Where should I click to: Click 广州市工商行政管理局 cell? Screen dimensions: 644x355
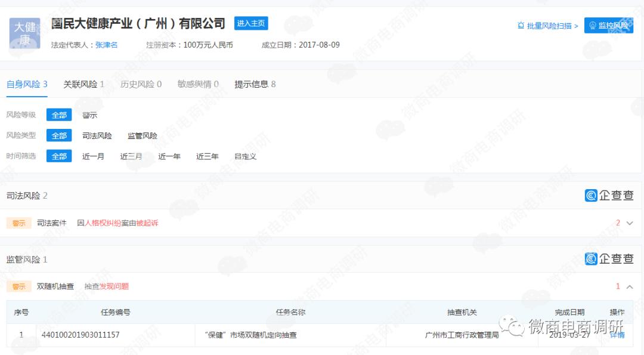[x=462, y=335]
